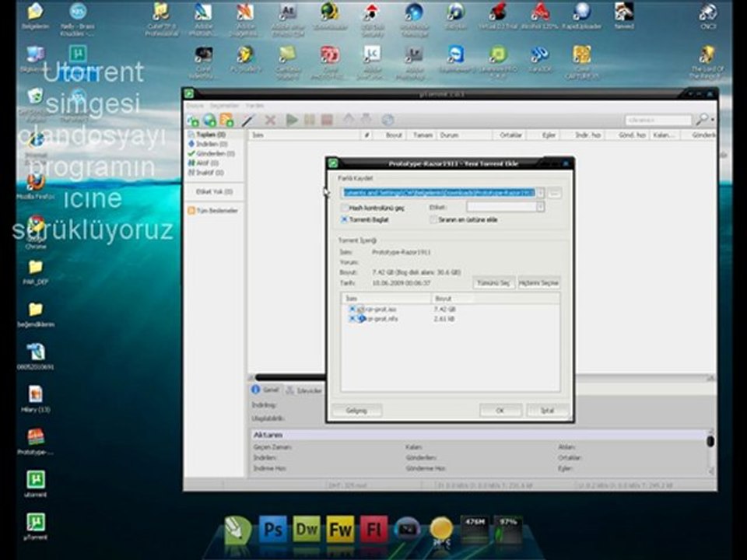The width and height of the screenshot is (747, 560).
Task: Click Add Torrent from URL globe icon
Action: click(x=209, y=120)
